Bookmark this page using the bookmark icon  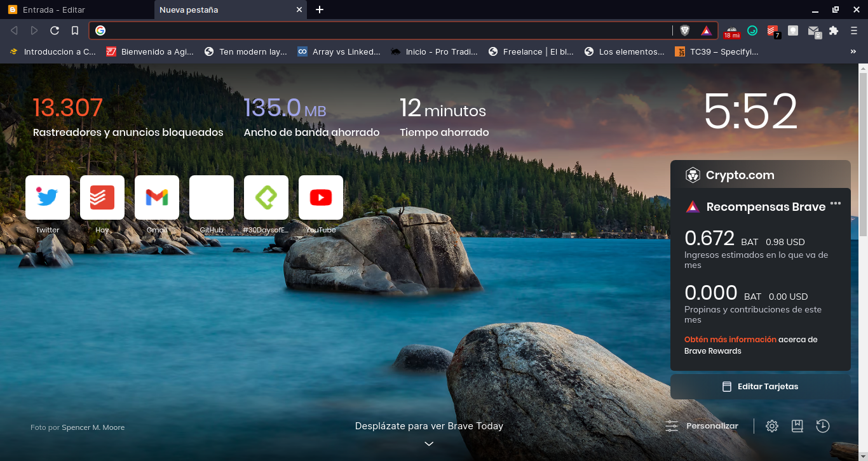pos(75,30)
